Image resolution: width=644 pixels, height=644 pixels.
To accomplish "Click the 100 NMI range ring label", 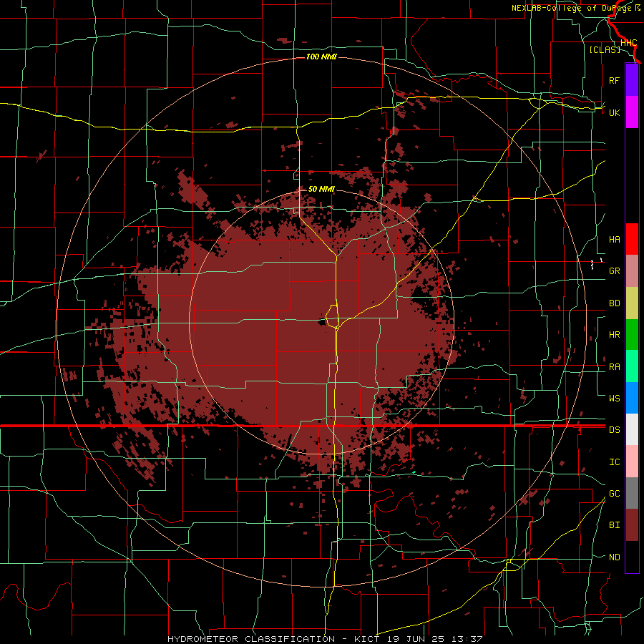I will 321,57.
